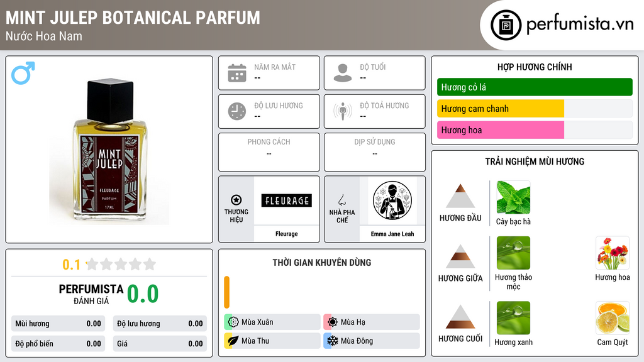644x362 pixels.
Task: Click the Độ lưu hương 0.00 score row
Action: point(160,324)
